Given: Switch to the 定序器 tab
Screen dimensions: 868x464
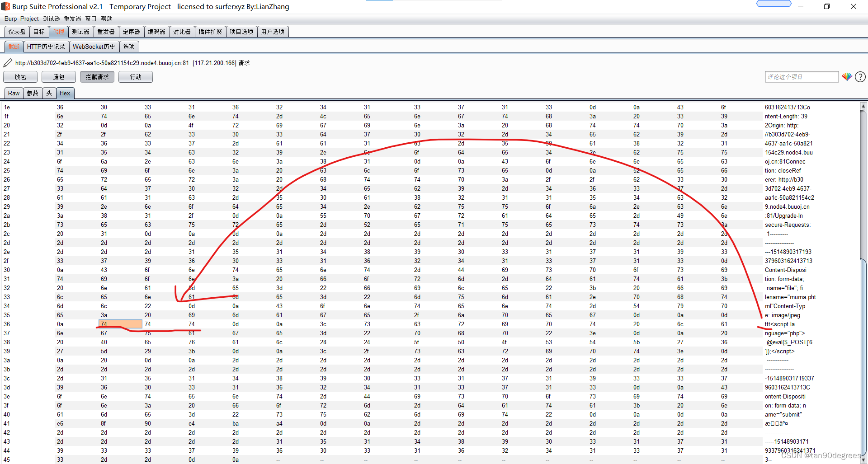Looking at the screenshot, I should point(131,32).
